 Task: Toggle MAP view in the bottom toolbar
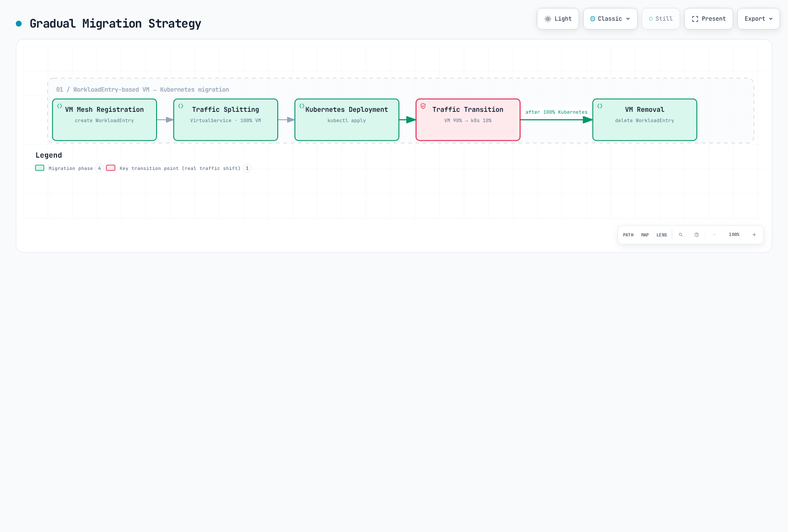pos(645,235)
